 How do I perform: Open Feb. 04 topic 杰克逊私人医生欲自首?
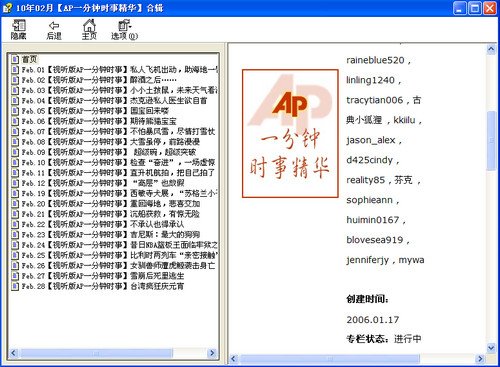(x=114, y=101)
